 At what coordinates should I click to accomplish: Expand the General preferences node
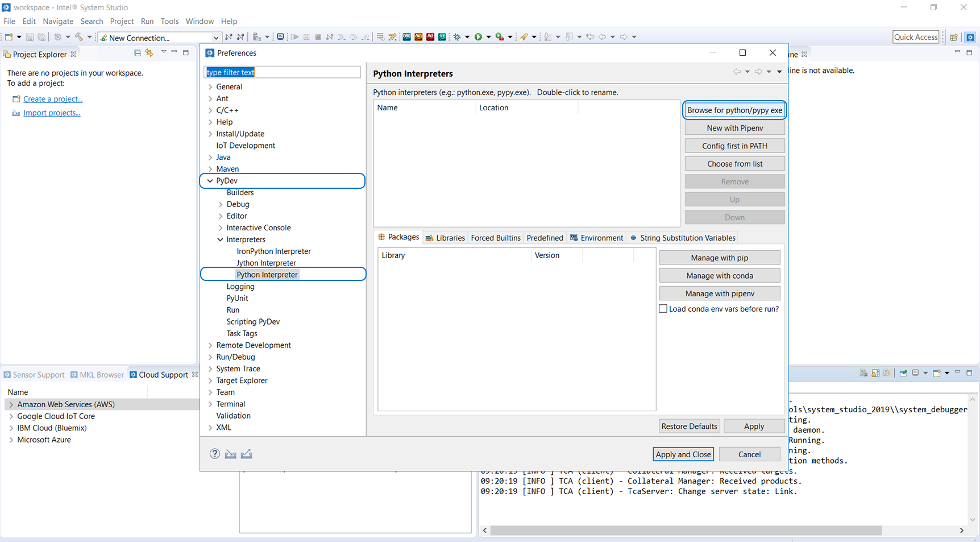pos(210,87)
